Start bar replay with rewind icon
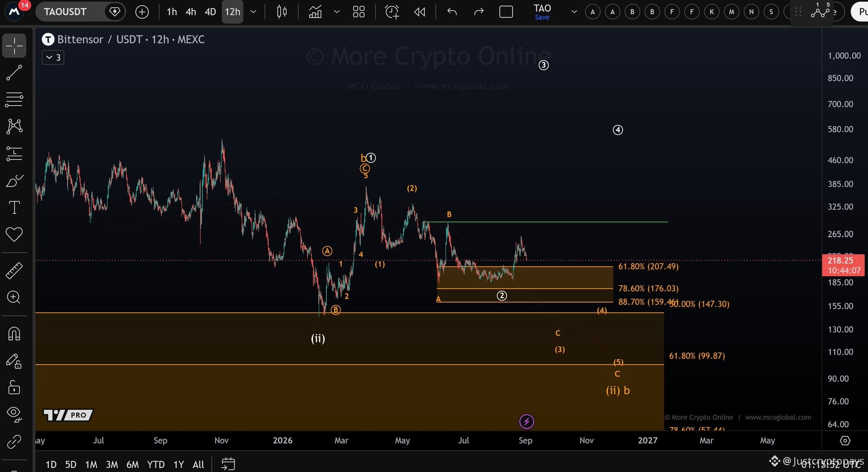 tap(420, 12)
